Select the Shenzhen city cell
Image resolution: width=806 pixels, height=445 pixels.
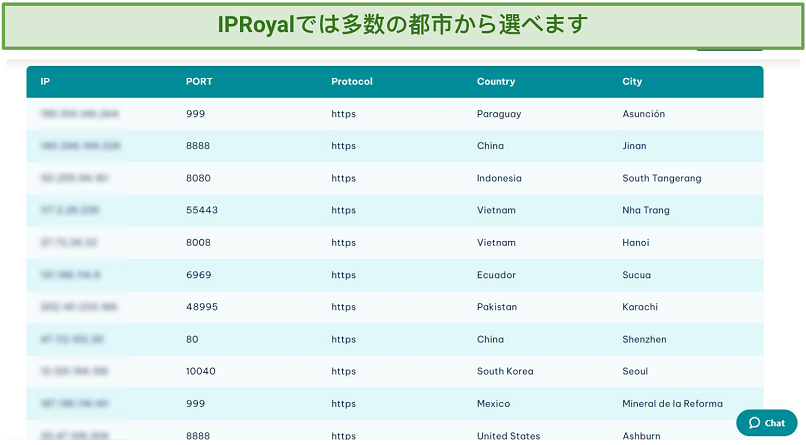click(x=644, y=339)
